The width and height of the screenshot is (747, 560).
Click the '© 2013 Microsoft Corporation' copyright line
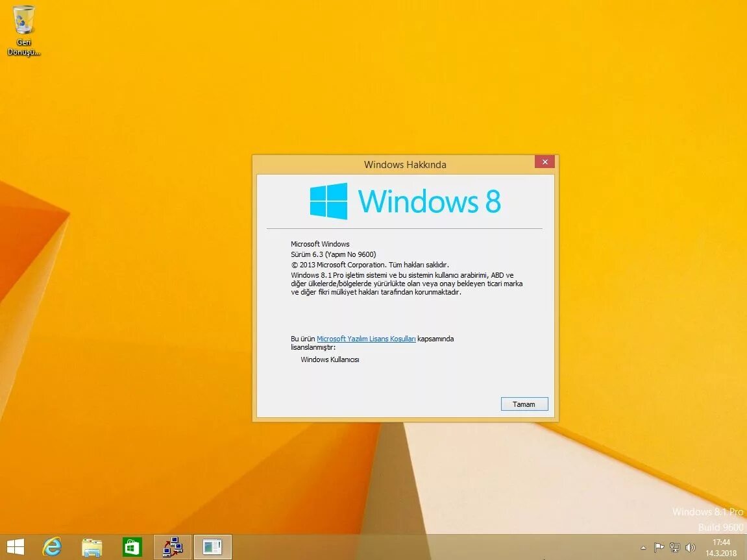[370, 265]
